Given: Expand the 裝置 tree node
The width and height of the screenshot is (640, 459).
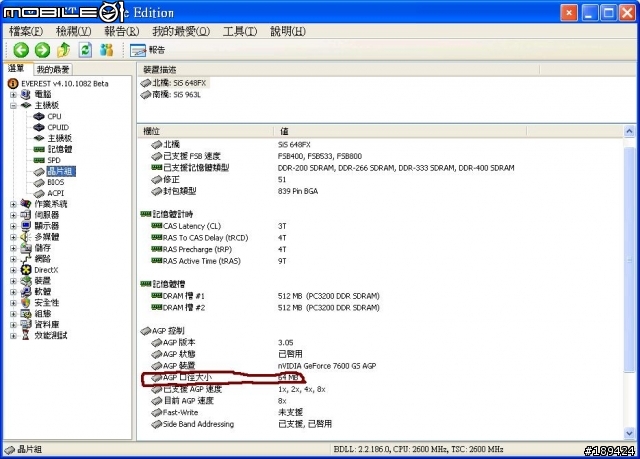Looking at the screenshot, I should coord(13,281).
